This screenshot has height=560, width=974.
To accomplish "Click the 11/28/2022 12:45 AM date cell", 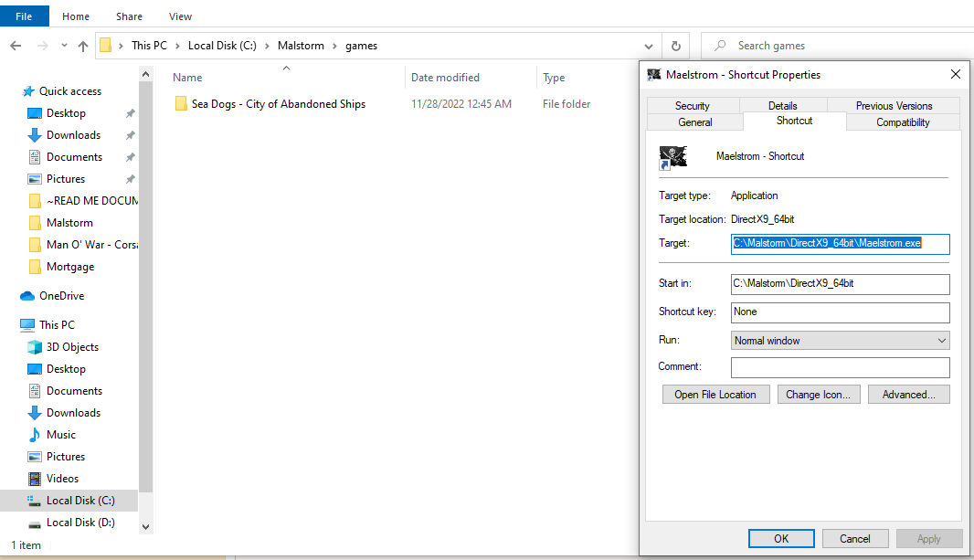I will (461, 104).
